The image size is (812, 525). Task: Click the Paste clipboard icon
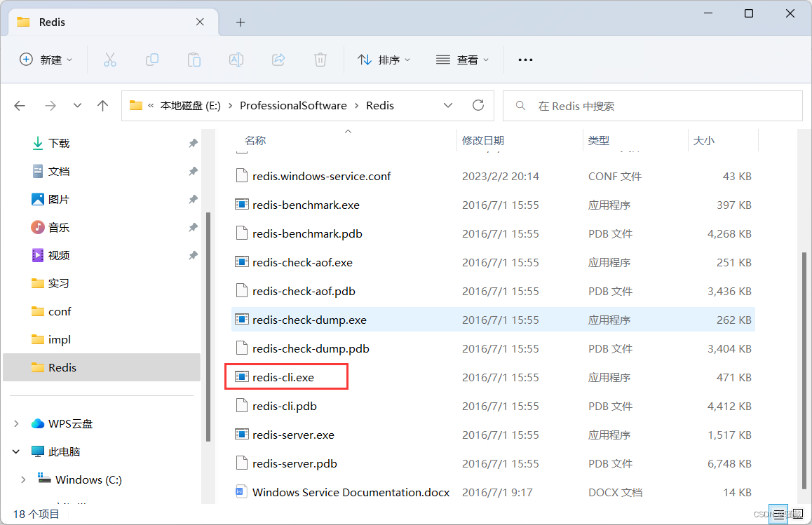[194, 60]
